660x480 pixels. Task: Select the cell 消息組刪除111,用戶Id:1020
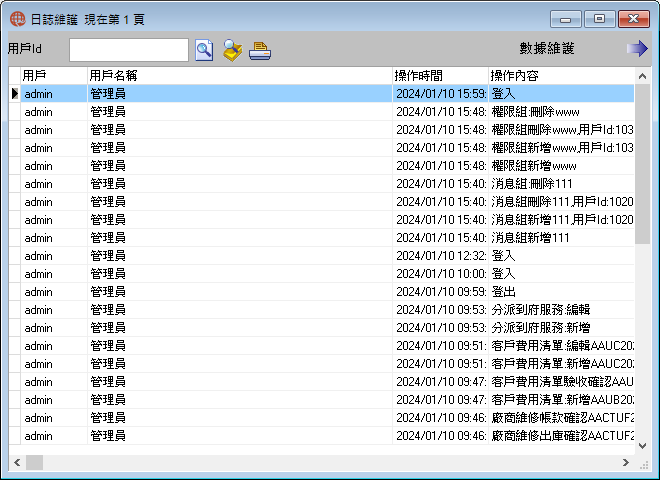pos(562,202)
